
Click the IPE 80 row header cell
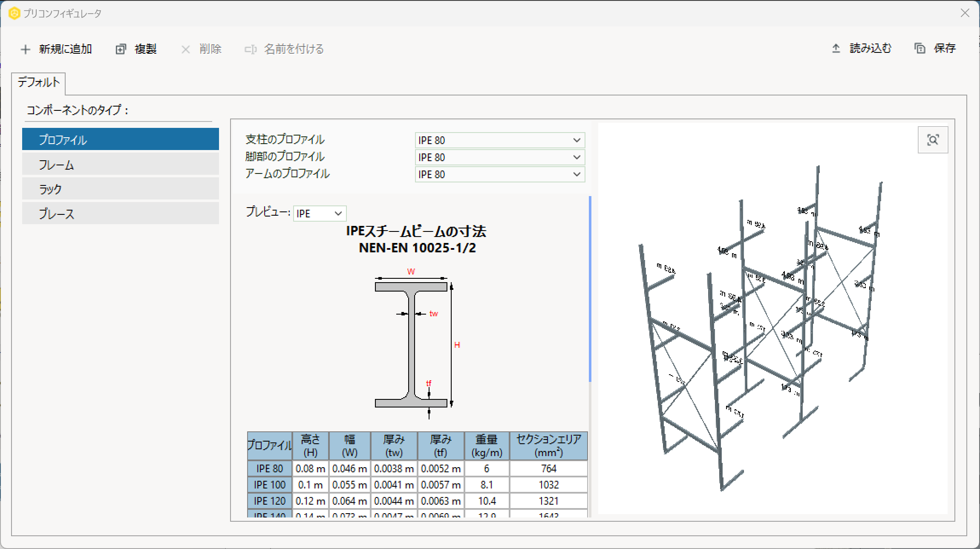(x=270, y=468)
